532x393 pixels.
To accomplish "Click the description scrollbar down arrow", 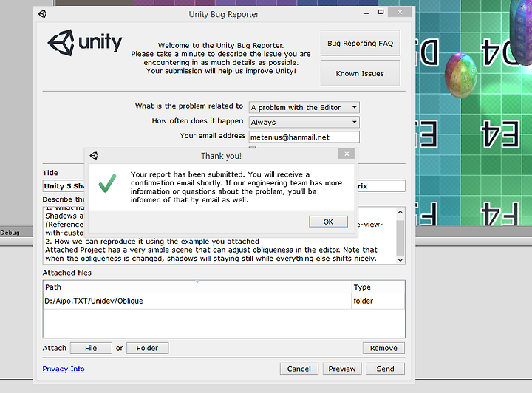I will coord(400,260).
